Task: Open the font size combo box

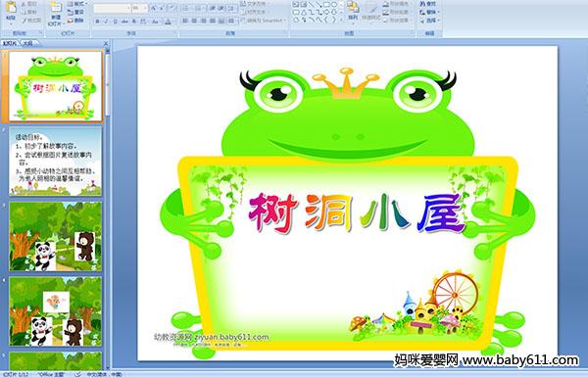Action: click(x=139, y=8)
